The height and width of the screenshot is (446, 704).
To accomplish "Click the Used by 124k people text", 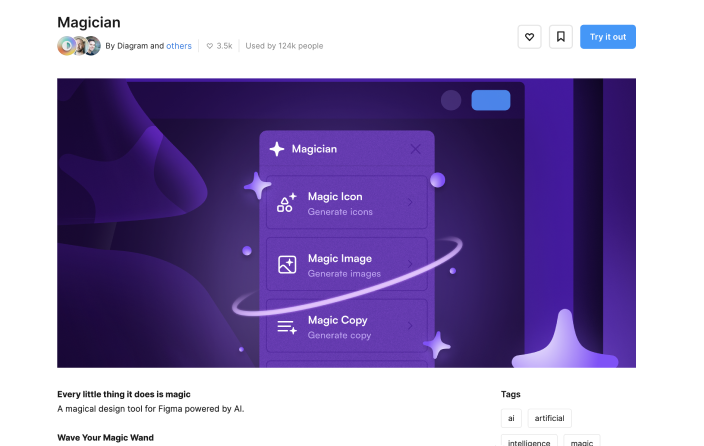I will coord(284,46).
